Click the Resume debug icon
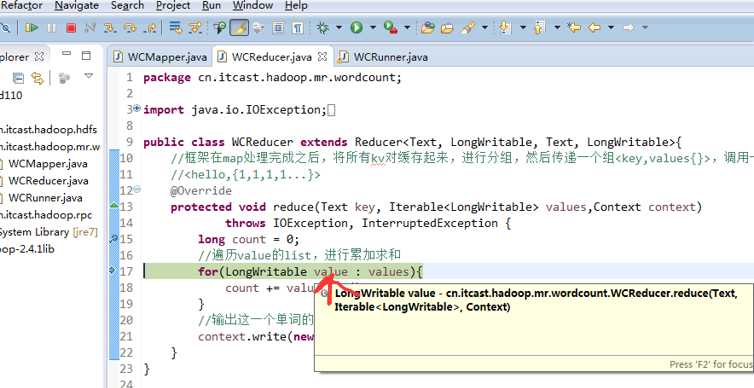The width and height of the screenshot is (754, 388). 32,28
